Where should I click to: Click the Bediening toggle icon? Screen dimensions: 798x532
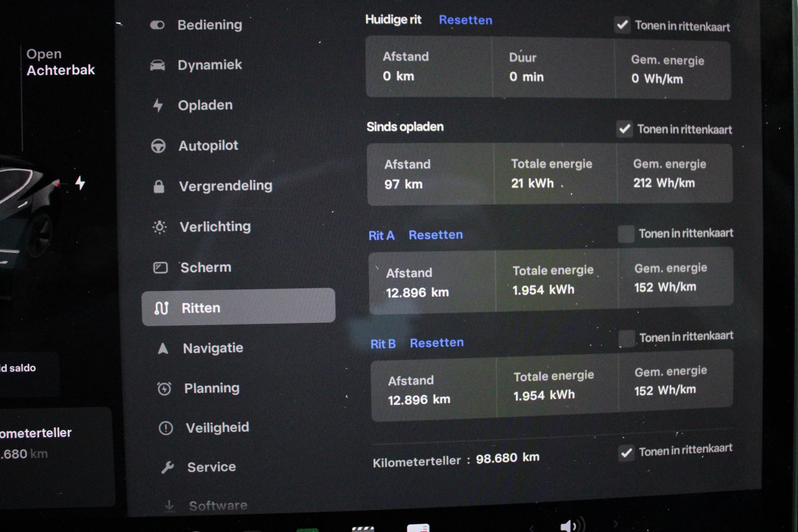coord(157,25)
